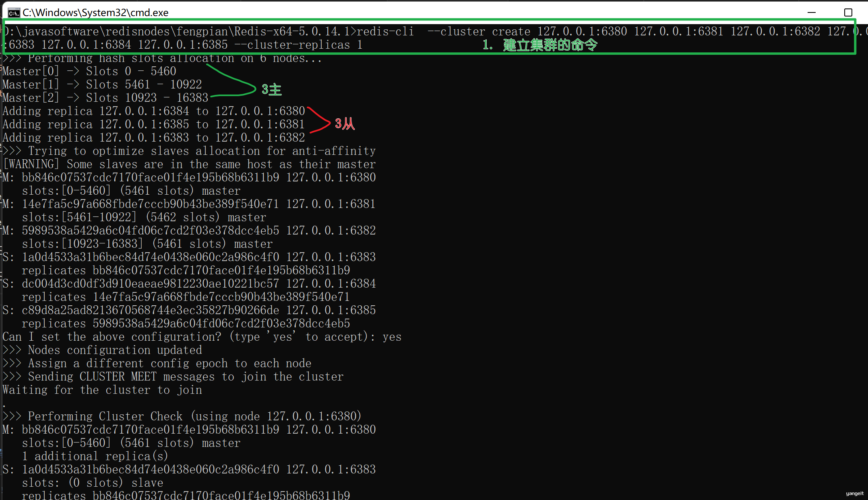Click the title text C:\Windows\System32\cmd.exe
Screen dimensions: 868x500
tap(95, 12)
